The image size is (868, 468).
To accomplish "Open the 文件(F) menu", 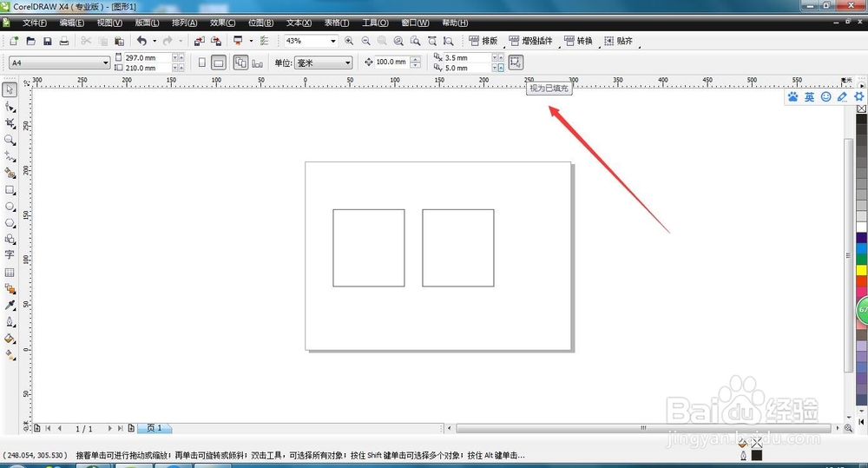I will click(x=35, y=23).
